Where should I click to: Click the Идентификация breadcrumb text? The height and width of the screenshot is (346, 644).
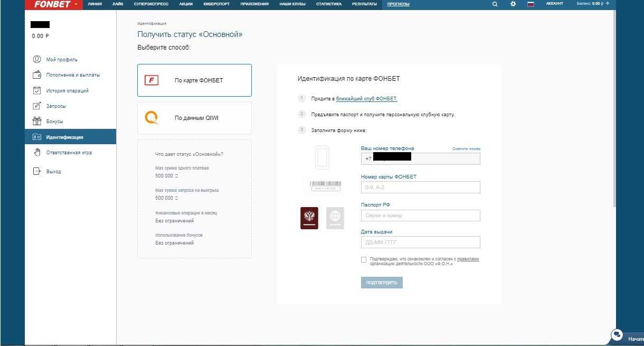coord(151,24)
